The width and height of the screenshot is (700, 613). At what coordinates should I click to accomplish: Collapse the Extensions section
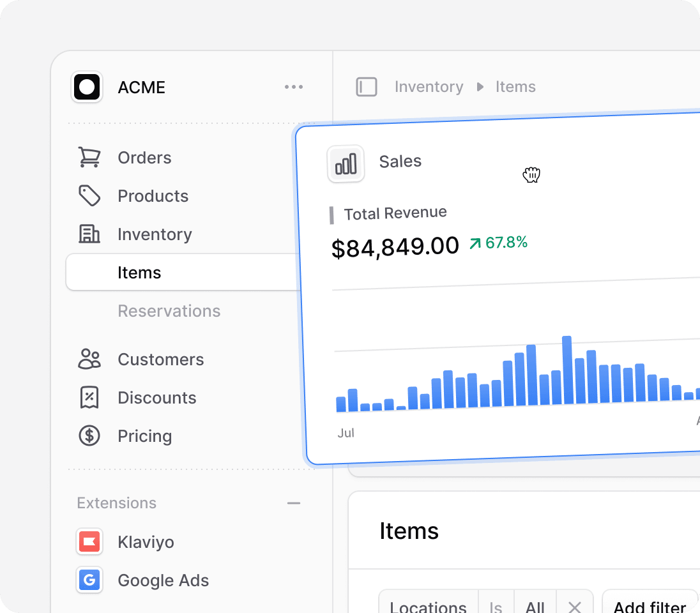coord(293,503)
